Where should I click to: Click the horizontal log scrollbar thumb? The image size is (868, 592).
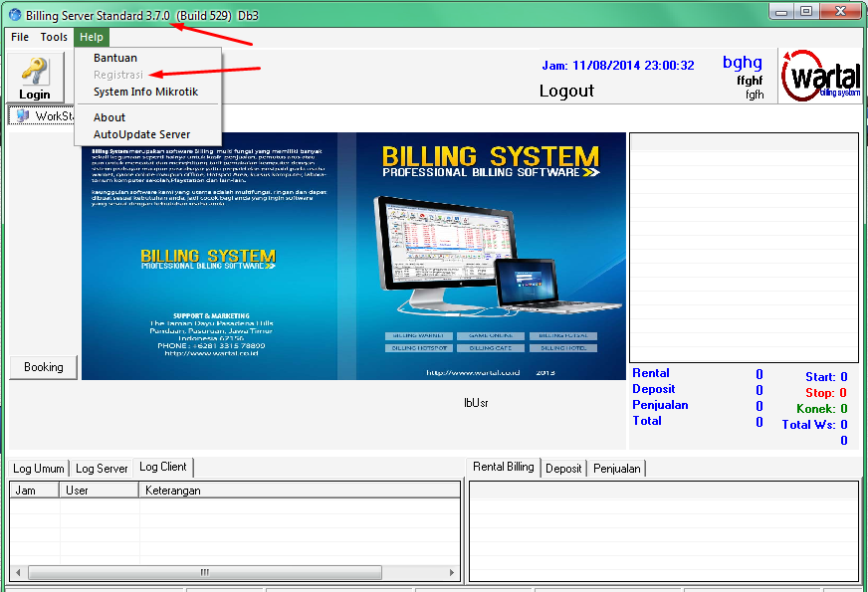click(x=205, y=573)
